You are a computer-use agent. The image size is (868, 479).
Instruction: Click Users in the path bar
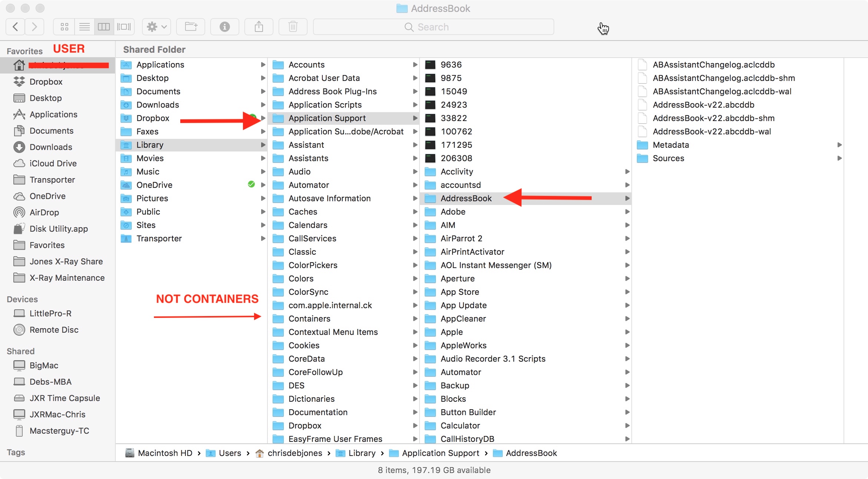coord(230,453)
